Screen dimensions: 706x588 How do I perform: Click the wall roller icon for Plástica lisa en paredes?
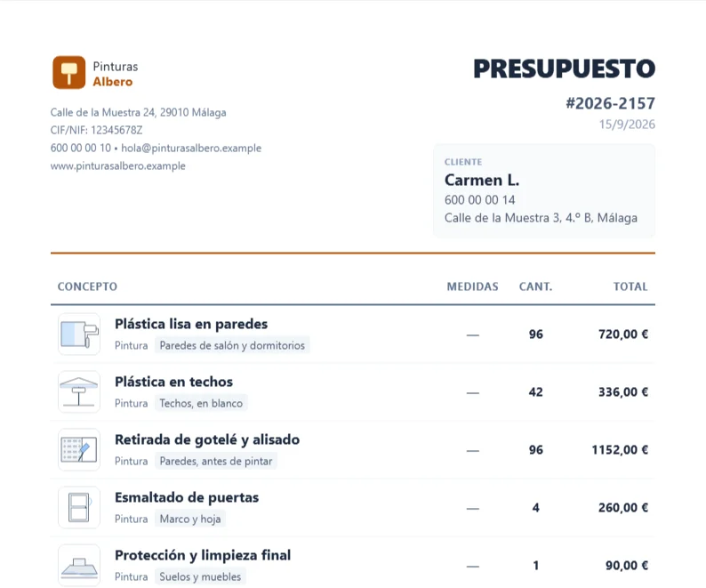(x=79, y=334)
